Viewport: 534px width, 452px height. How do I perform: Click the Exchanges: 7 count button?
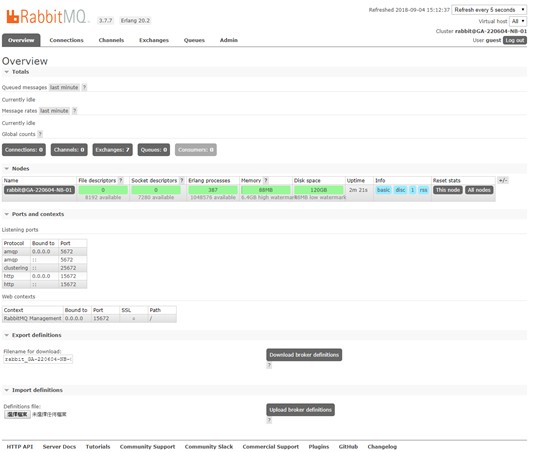coord(112,150)
